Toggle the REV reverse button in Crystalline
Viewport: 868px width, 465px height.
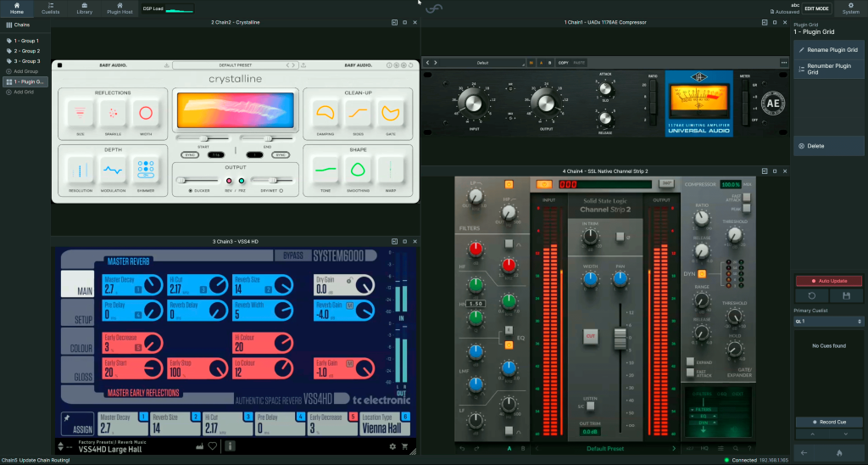[x=229, y=181]
